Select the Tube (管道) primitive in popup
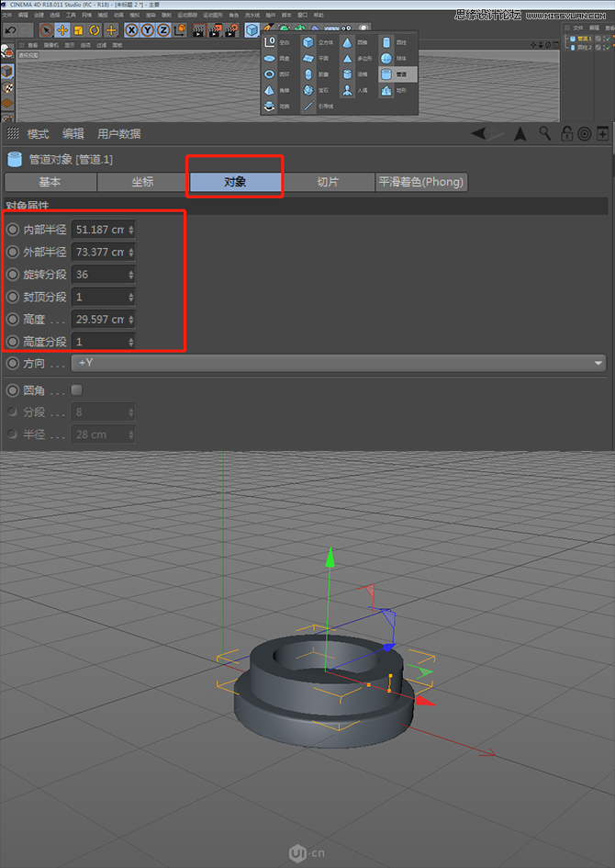The width and height of the screenshot is (615, 868). tap(386, 73)
